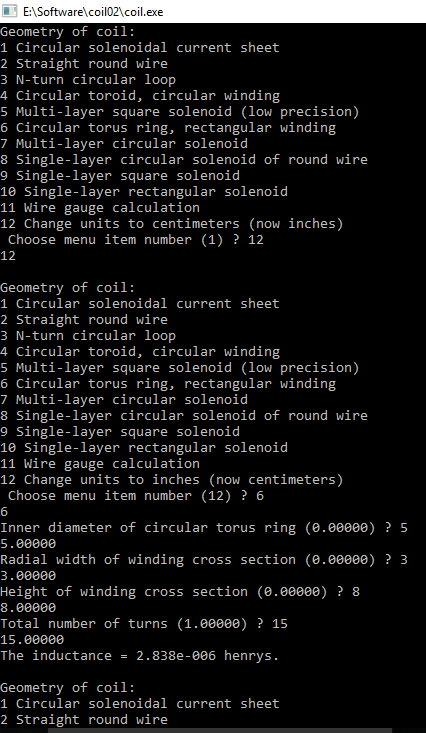426x733 pixels.
Task: Click second menu's 'Circular torus ring, rectangular winding'
Action: click(x=168, y=384)
